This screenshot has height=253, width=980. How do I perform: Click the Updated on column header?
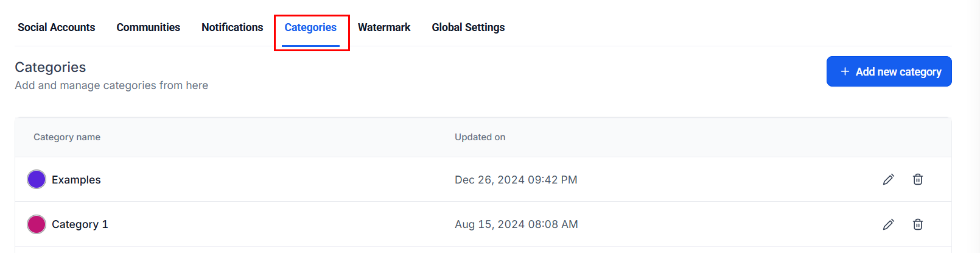(480, 137)
